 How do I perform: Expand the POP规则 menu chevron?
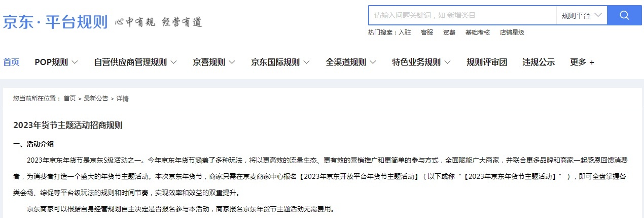click(x=75, y=63)
